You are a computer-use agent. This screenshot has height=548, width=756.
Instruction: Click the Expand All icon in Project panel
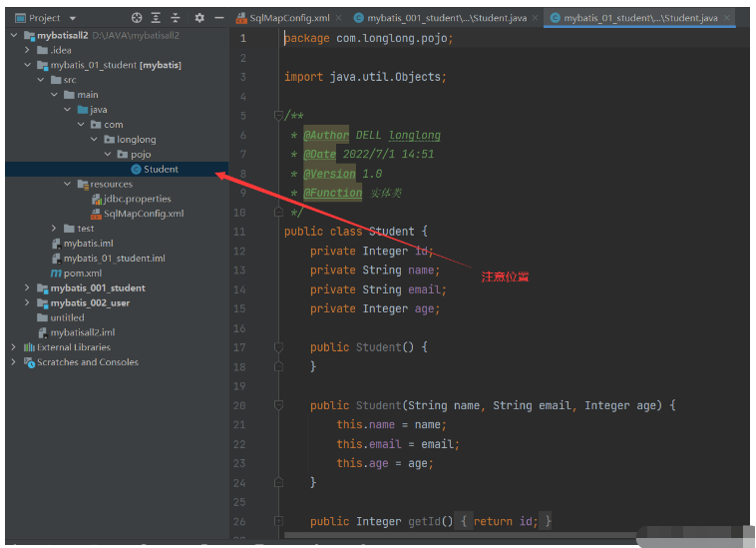[157, 18]
